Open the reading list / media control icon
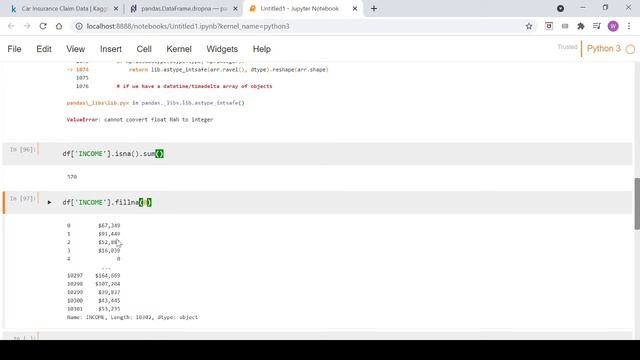Screen dimensions: 640x360 coord(597,26)
